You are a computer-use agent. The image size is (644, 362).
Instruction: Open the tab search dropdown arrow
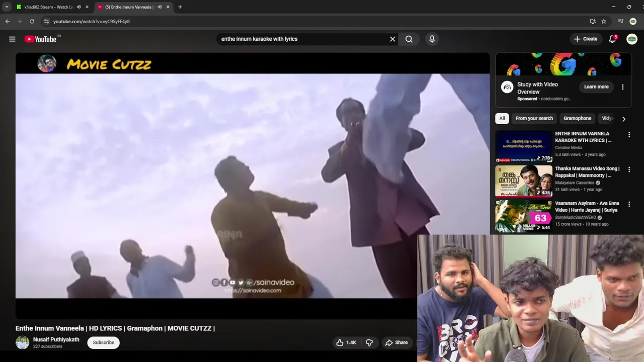click(x=7, y=7)
